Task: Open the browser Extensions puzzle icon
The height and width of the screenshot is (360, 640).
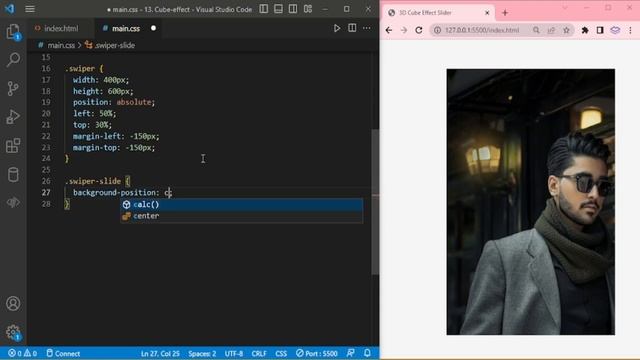Action: pos(585,30)
